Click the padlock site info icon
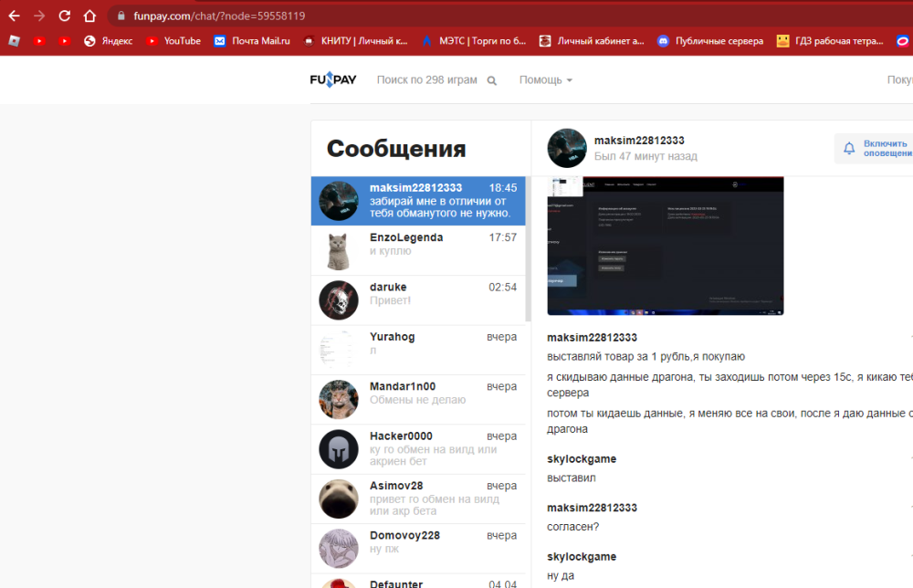913x588 pixels. pyautogui.click(x=121, y=16)
